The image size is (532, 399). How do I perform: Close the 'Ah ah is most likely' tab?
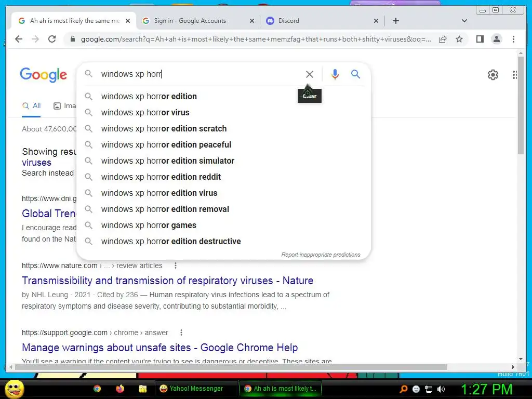128,21
